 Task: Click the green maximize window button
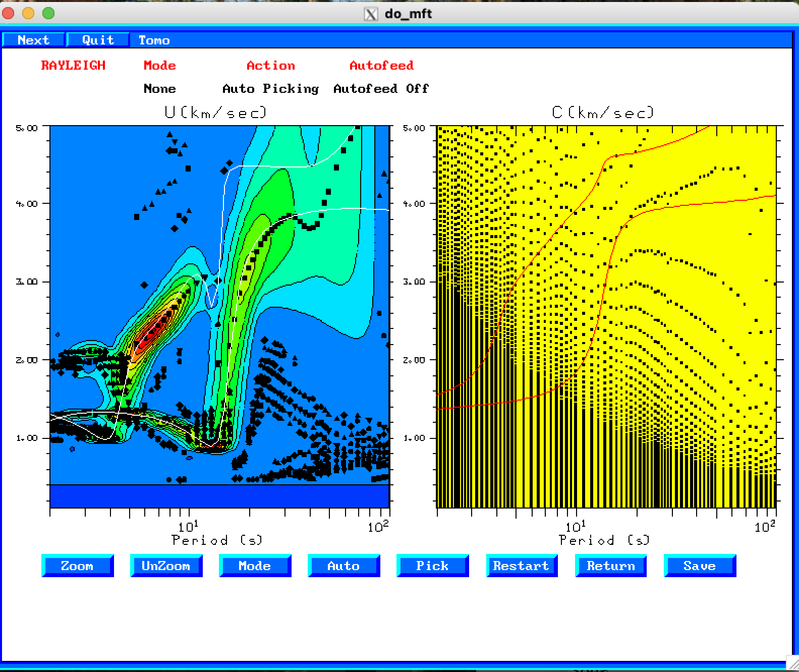(x=48, y=14)
